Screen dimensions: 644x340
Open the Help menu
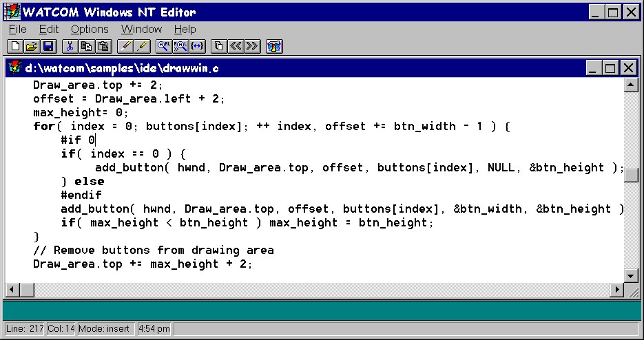[185, 30]
